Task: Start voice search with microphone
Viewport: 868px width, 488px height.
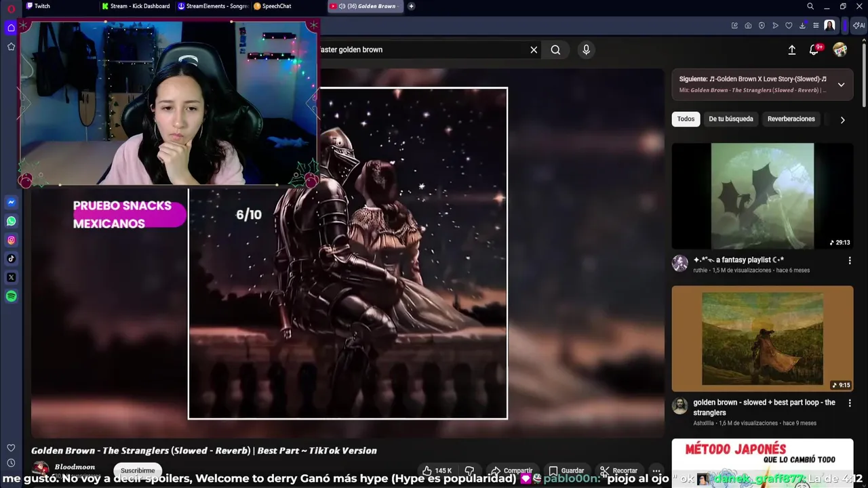Action: click(x=587, y=49)
